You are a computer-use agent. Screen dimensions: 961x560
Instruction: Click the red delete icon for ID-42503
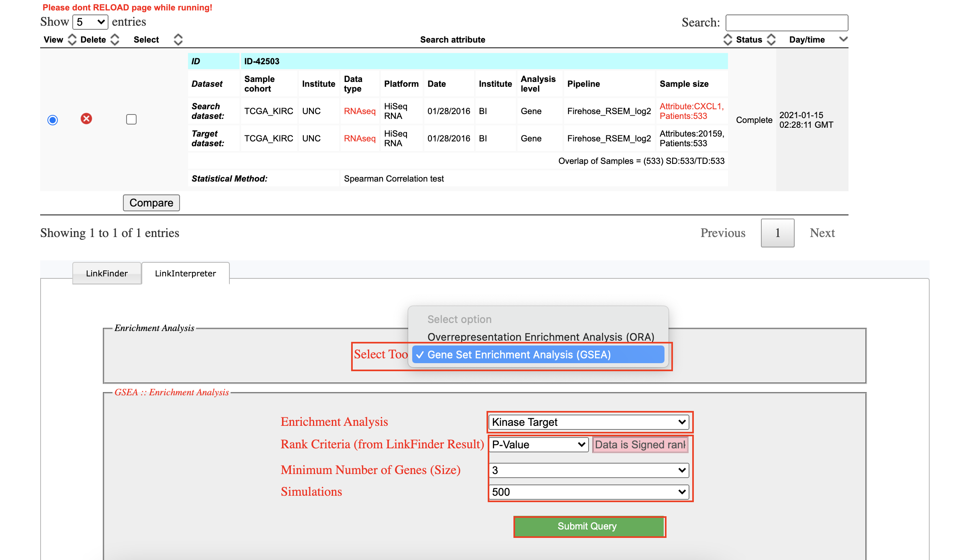[x=86, y=119]
